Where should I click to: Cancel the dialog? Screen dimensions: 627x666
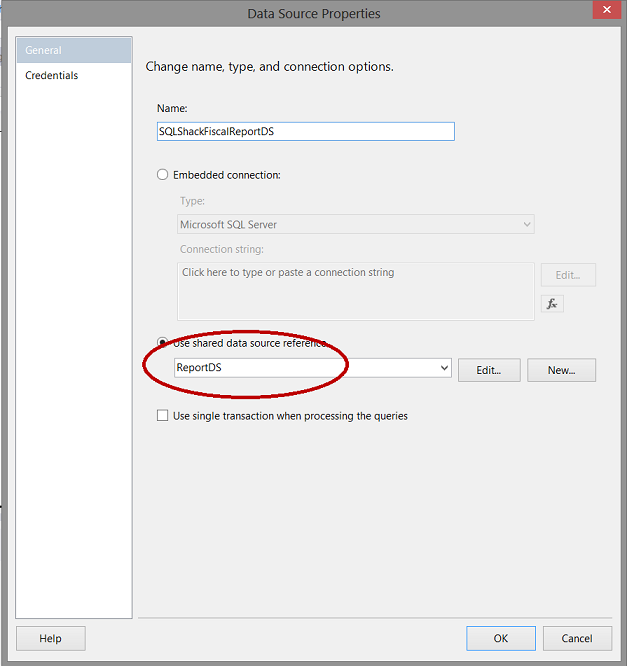coord(577,638)
